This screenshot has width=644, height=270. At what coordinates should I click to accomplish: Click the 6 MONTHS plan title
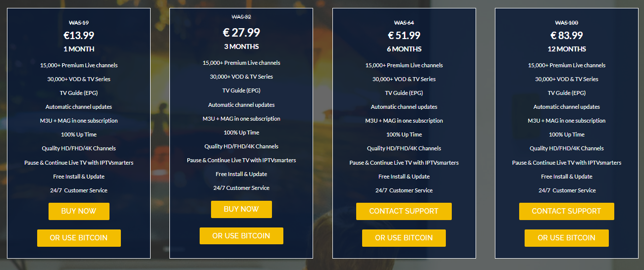click(x=404, y=49)
